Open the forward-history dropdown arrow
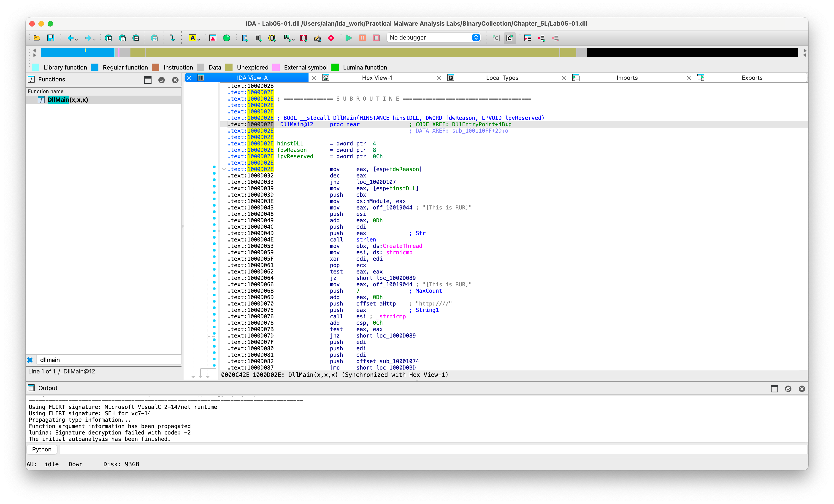This screenshot has height=504, width=834. coord(94,39)
